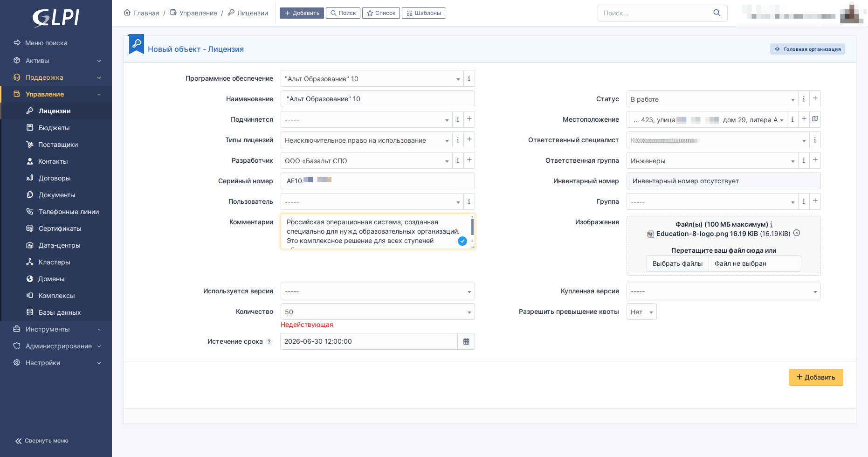This screenshot has width=868, height=457.
Task: Open the Типы лицензий dropdown
Action: pos(366,140)
